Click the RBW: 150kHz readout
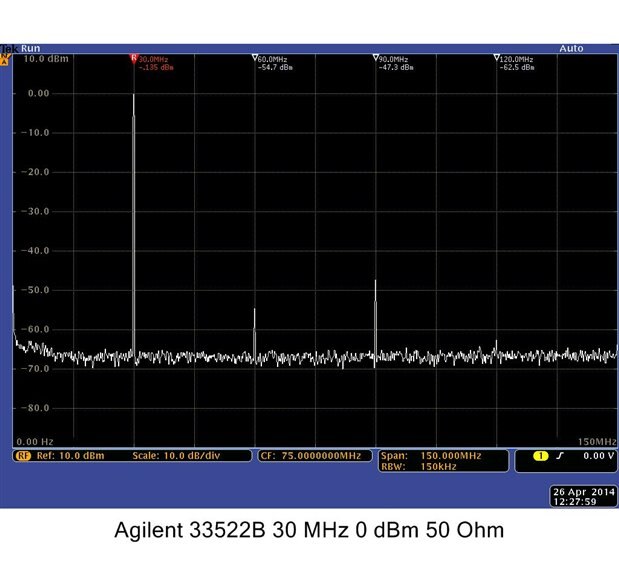The width and height of the screenshot is (619, 581). coord(419,467)
